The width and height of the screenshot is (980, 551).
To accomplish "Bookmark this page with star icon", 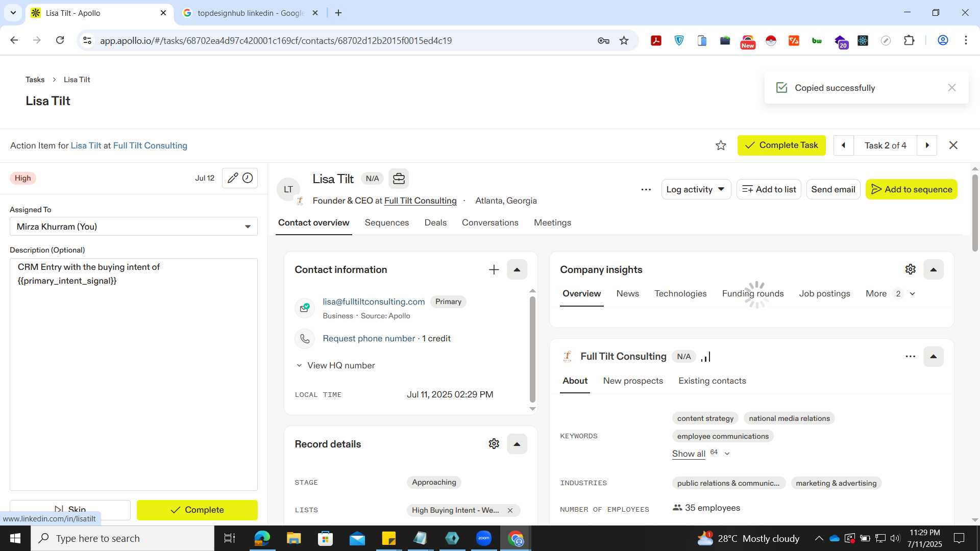I will click(624, 40).
